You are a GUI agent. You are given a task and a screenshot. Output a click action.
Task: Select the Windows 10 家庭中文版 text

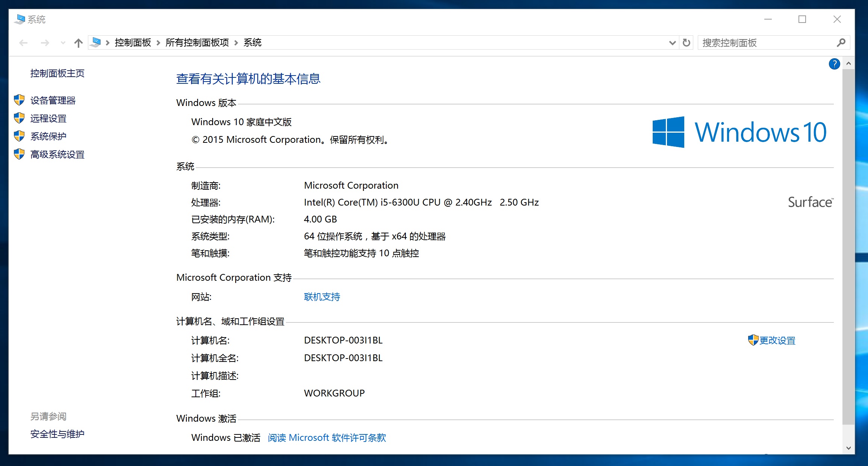pyautogui.click(x=241, y=122)
